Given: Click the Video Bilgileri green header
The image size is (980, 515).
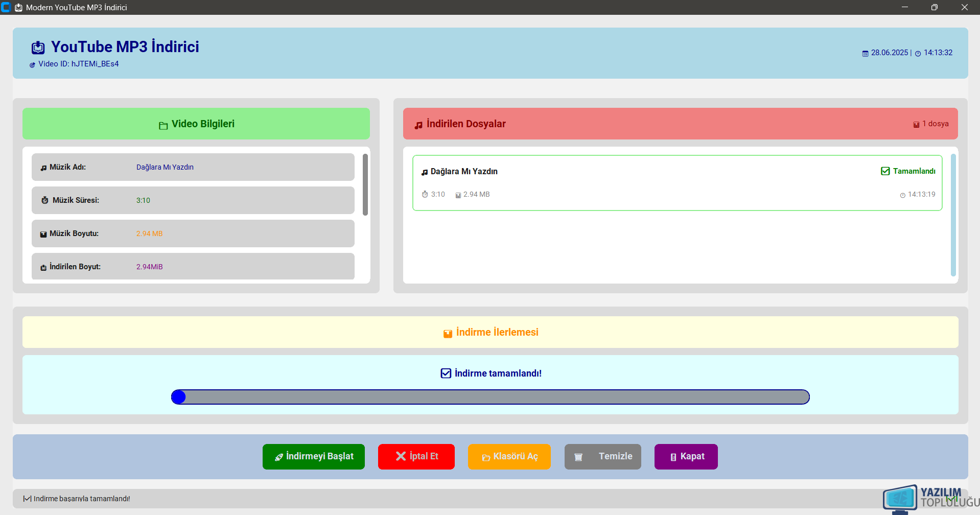Looking at the screenshot, I should [x=196, y=124].
